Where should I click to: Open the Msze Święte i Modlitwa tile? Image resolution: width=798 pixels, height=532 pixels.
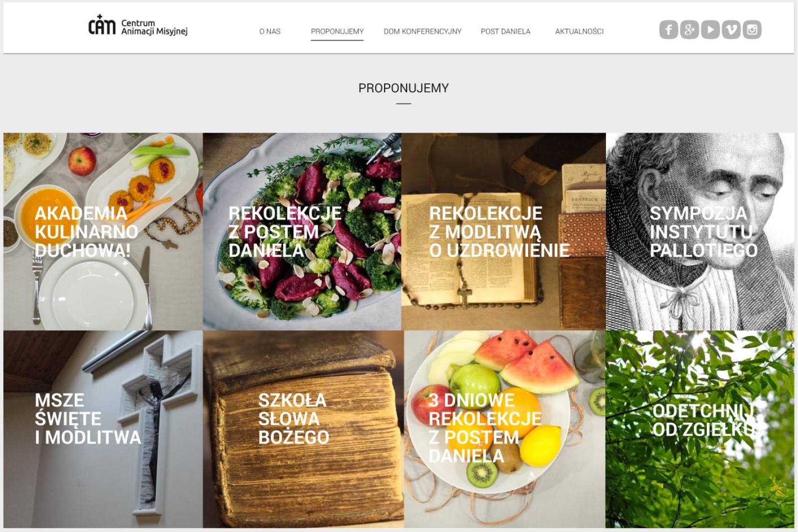tap(103, 429)
